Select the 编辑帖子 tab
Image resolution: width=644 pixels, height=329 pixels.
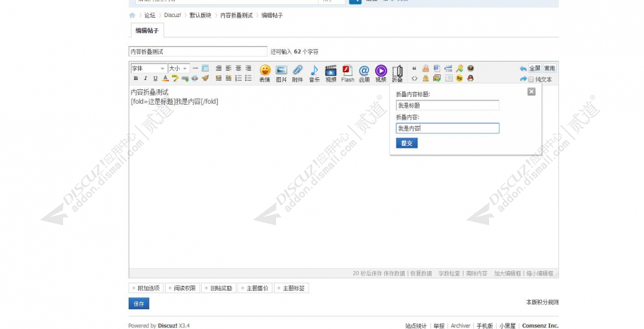147,30
